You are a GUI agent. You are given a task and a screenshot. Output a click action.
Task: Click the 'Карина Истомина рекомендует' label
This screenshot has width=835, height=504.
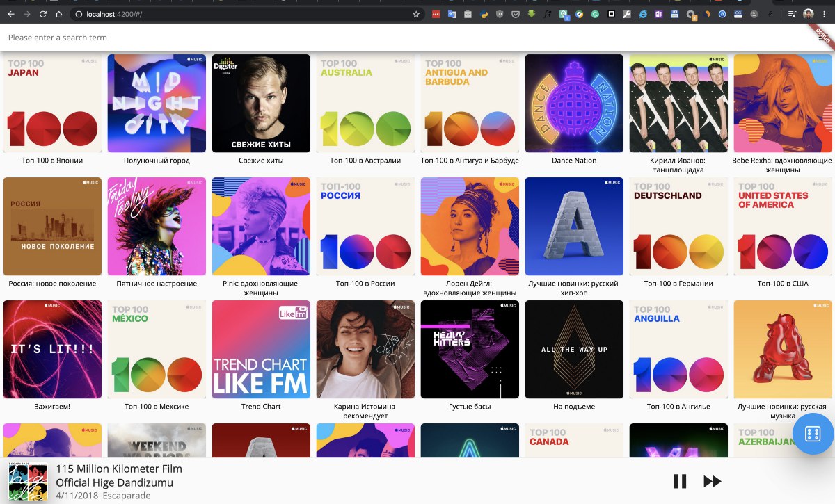pos(365,411)
